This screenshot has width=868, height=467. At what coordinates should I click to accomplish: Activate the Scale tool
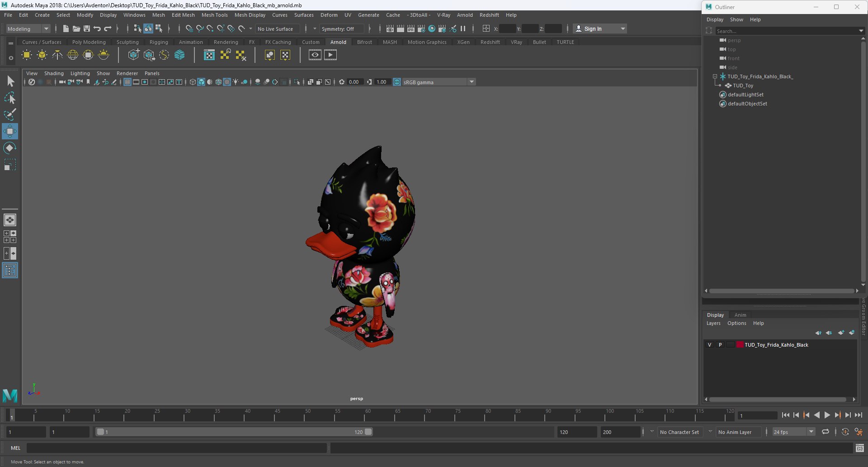pos(10,165)
